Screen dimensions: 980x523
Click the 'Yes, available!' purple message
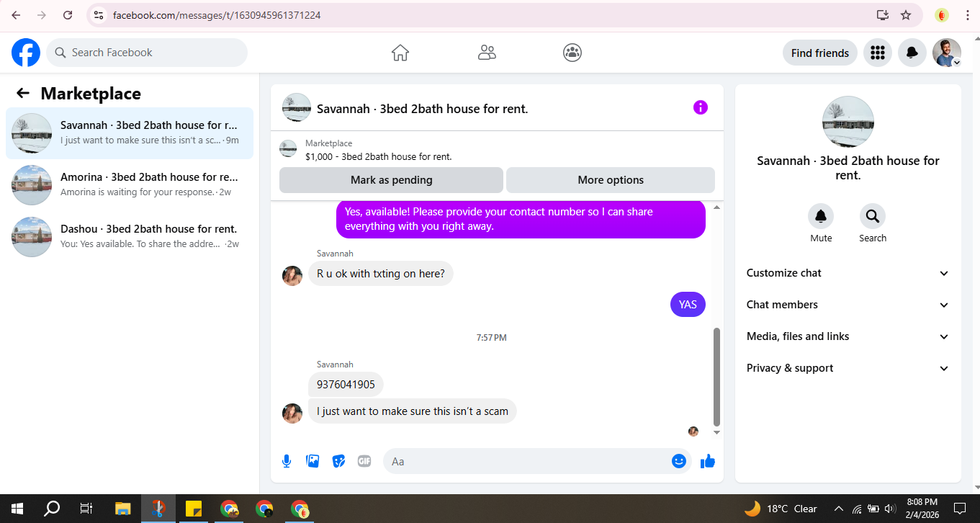point(521,219)
